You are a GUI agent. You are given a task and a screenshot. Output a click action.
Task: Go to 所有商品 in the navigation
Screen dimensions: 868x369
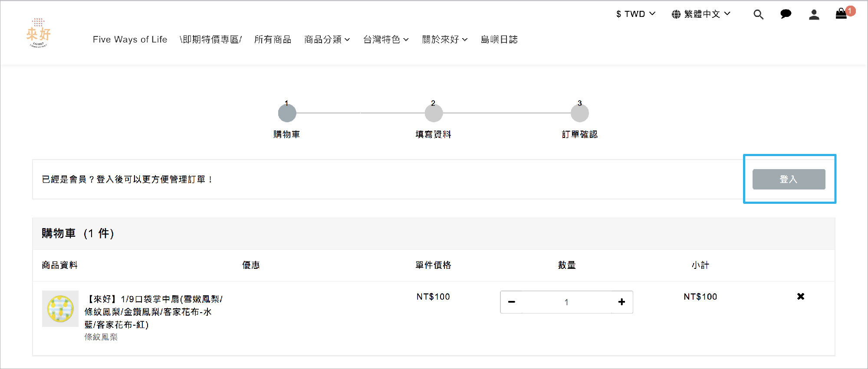pos(273,39)
